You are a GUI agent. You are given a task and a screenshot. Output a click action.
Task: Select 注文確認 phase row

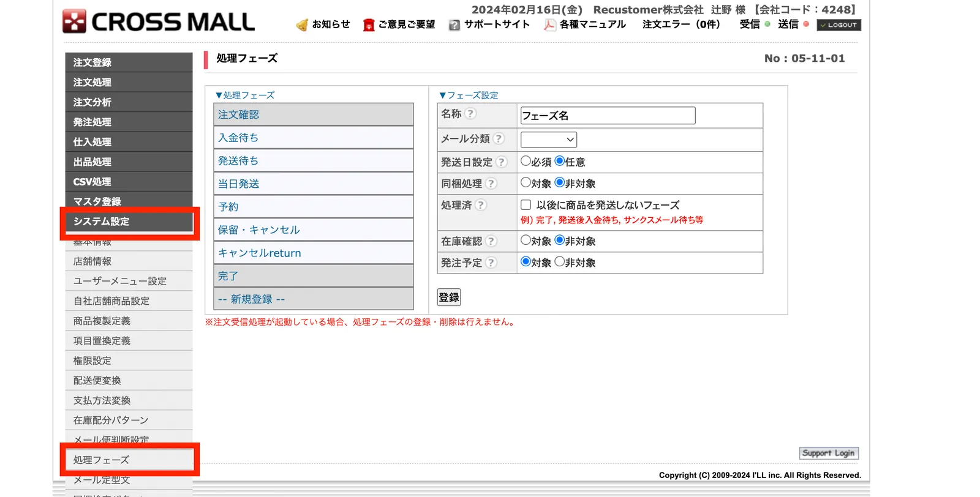pos(314,114)
